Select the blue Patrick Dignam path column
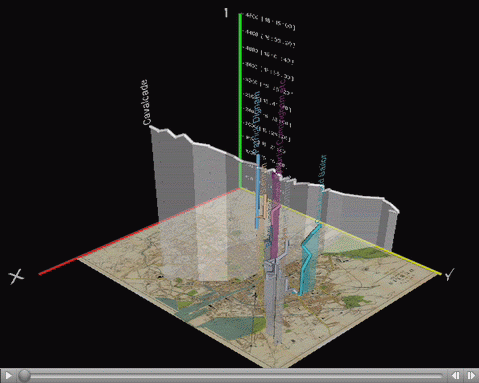Image resolution: width=479 pixels, height=383 pixels. pos(258,192)
